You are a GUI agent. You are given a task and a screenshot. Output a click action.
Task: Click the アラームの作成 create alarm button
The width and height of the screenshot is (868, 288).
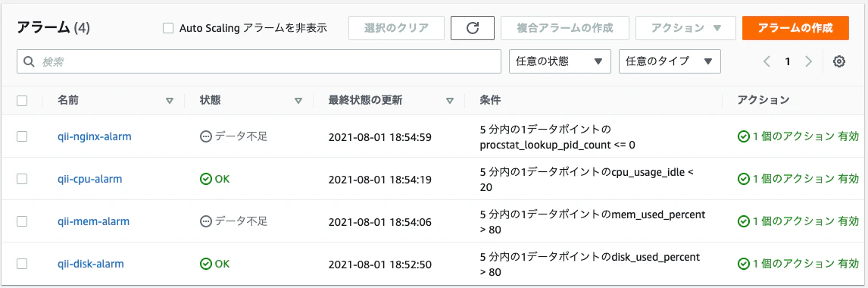pyautogui.click(x=795, y=28)
